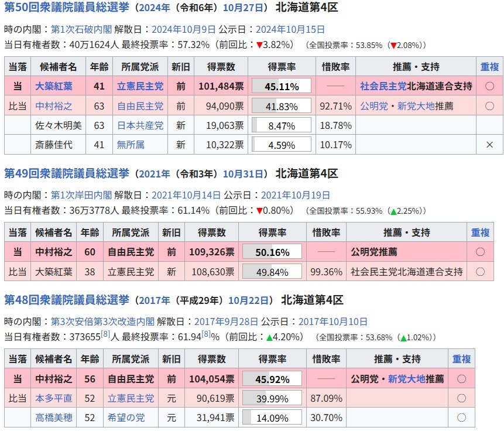Click the 社会民主党 link in the 2024 table
Screen dimensions: 504x431
click(x=383, y=86)
